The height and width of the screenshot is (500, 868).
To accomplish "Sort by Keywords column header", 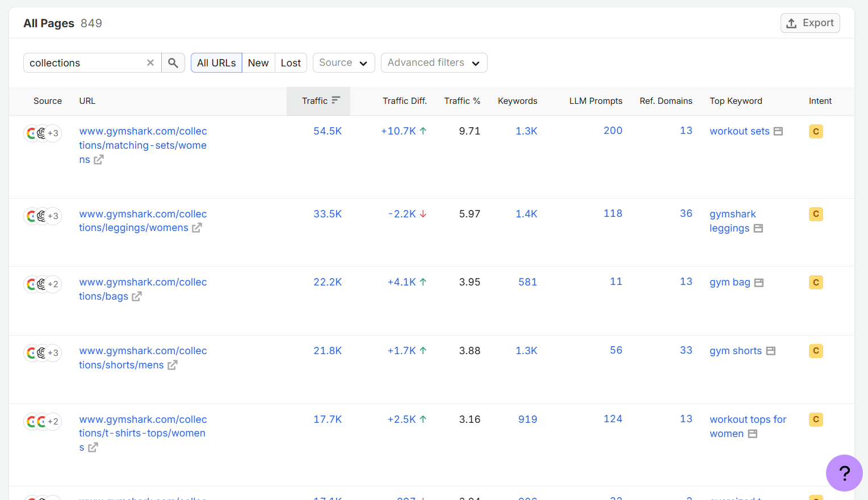I will tap(518, 101).
